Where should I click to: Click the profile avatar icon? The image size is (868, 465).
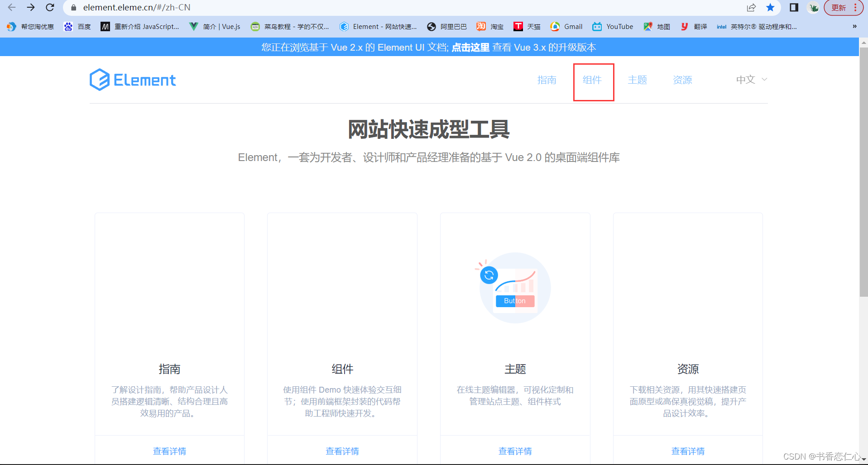(x=814, y=8)
